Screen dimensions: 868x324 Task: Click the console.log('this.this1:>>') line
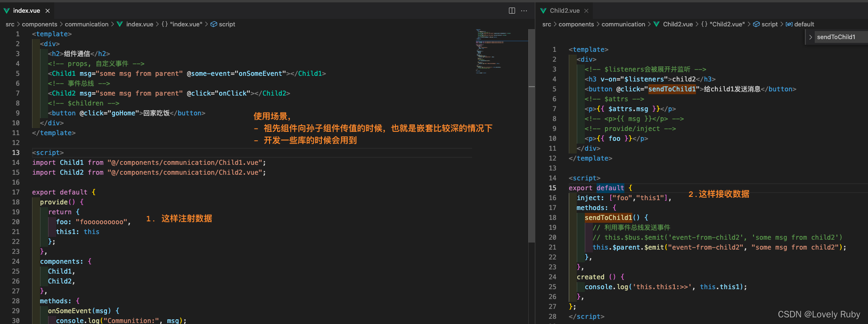(666, 287)
